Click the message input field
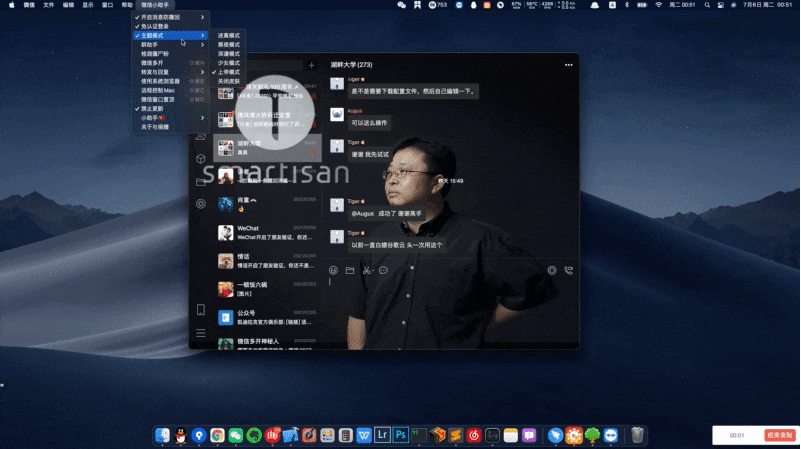This screenshot has height=449, width=801. 451,312
